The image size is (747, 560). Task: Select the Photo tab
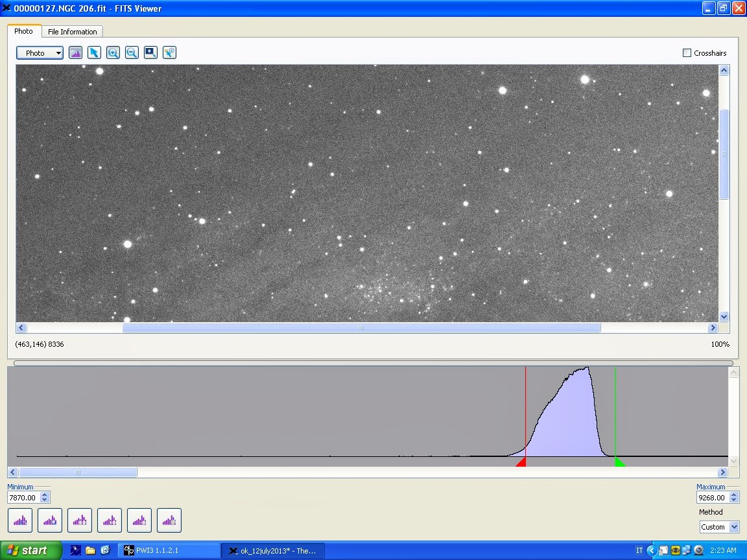(x=24, y=31)
